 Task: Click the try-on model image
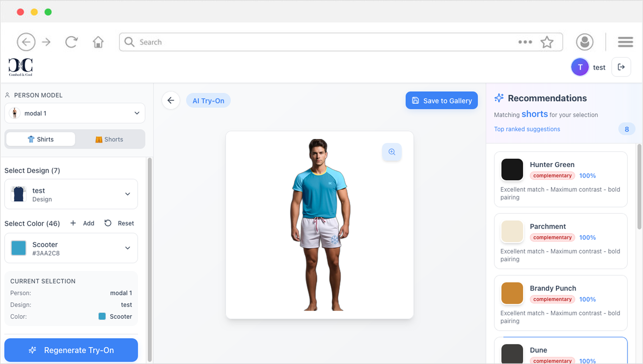[x=320, y=225]
